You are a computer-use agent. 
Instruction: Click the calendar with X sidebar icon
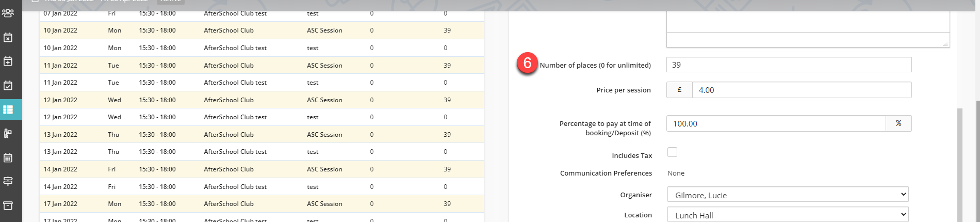click(x=8, y=37)
